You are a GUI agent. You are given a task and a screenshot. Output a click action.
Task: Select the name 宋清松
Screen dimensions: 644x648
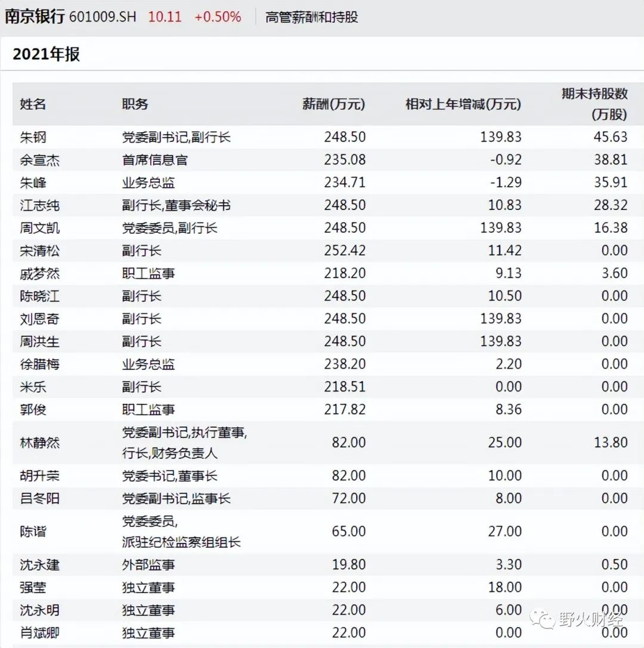click(x=40, y=251)
